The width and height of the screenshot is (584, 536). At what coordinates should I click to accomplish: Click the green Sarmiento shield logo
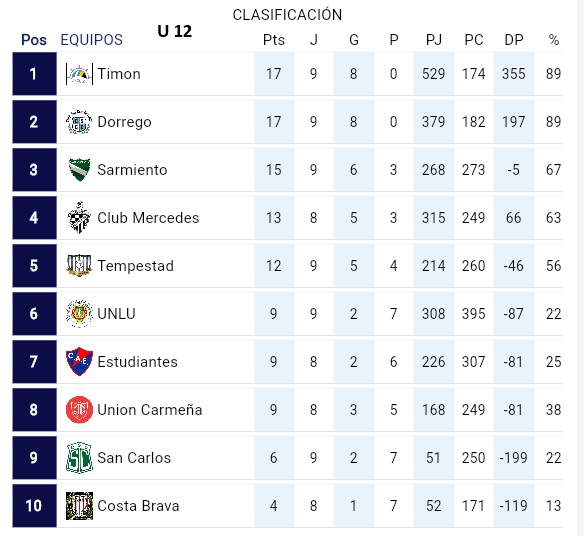[x=79, y=170]
